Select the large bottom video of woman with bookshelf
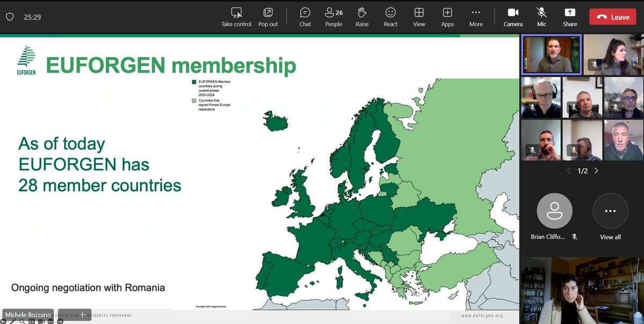This screenshot has width=644, height=324. point(582,290)
